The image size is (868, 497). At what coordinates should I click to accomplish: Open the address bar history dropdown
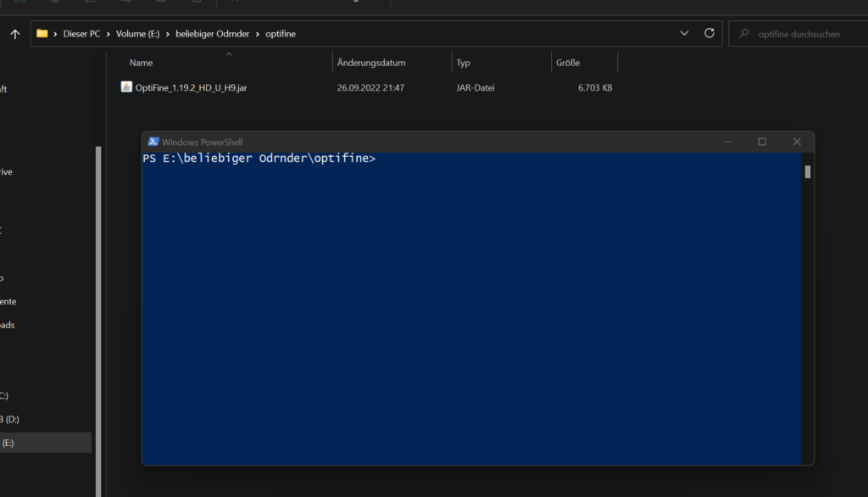pyautogui.click(x=684, y=34)
